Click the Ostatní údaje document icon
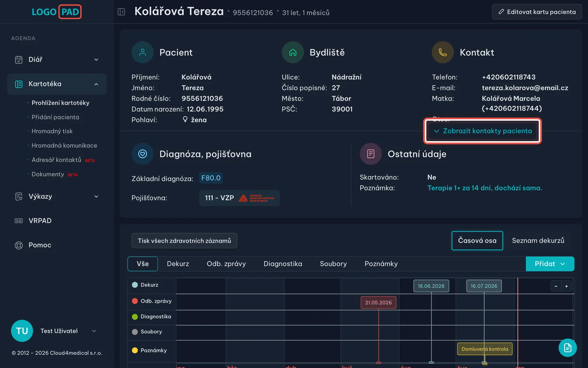Viewport: 588px width, 368px height. [x=371, y=154]
